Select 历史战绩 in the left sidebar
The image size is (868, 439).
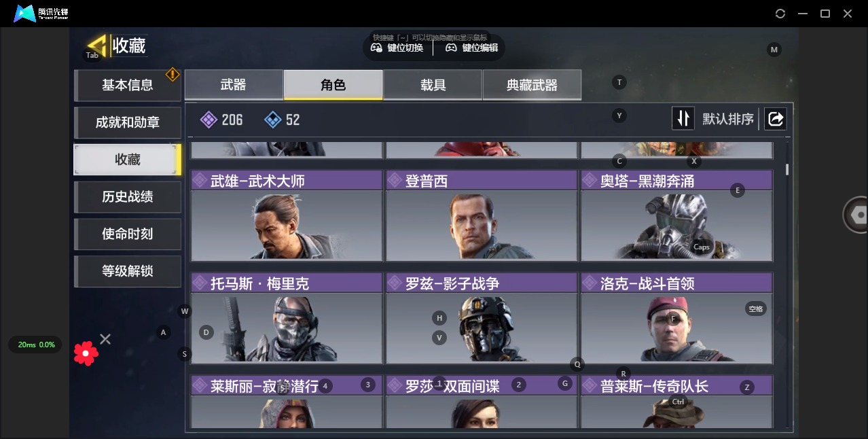[x=128, y=196]
